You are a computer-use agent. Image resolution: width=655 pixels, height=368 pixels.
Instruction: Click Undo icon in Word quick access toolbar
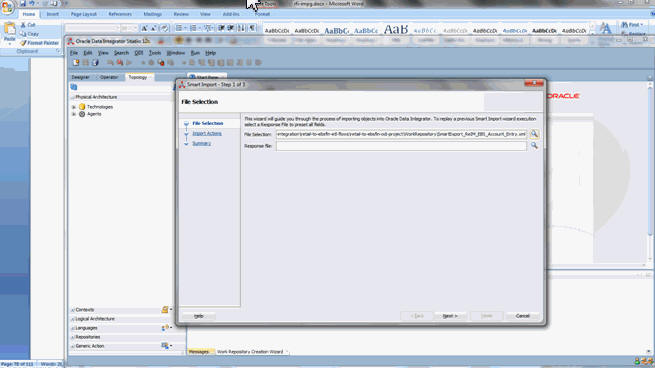click(x=32, y=3)
